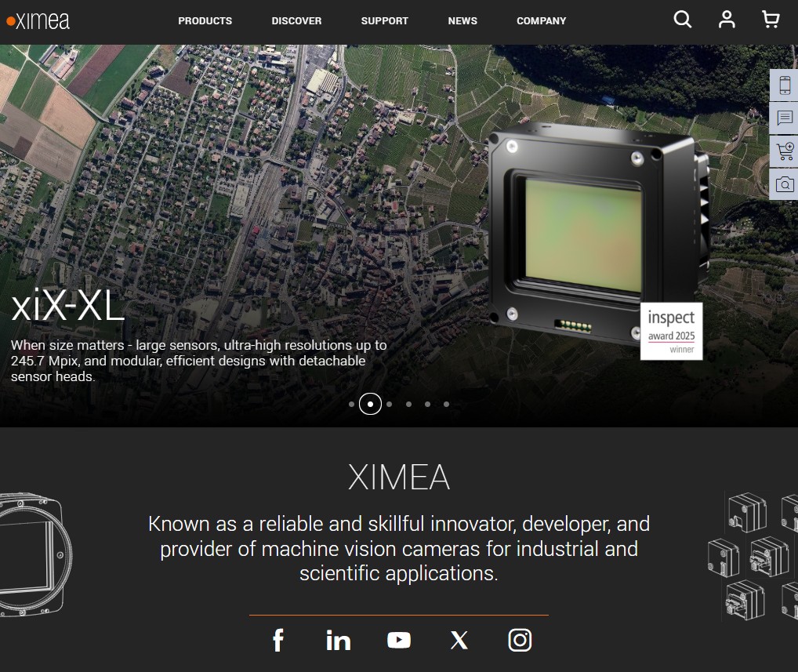Click the chat message sidebar icon
Viewport: 798px width, 672px height.
tap(784, 118)
